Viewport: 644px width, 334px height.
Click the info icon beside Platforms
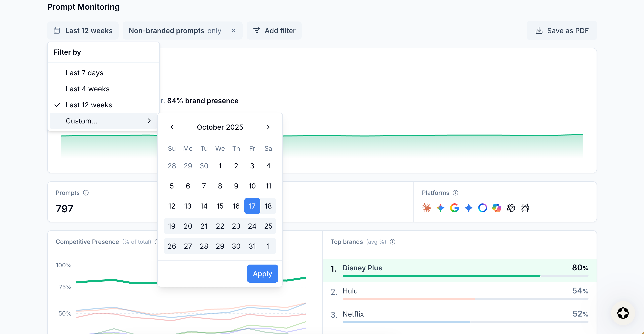[x=455, y=193]
